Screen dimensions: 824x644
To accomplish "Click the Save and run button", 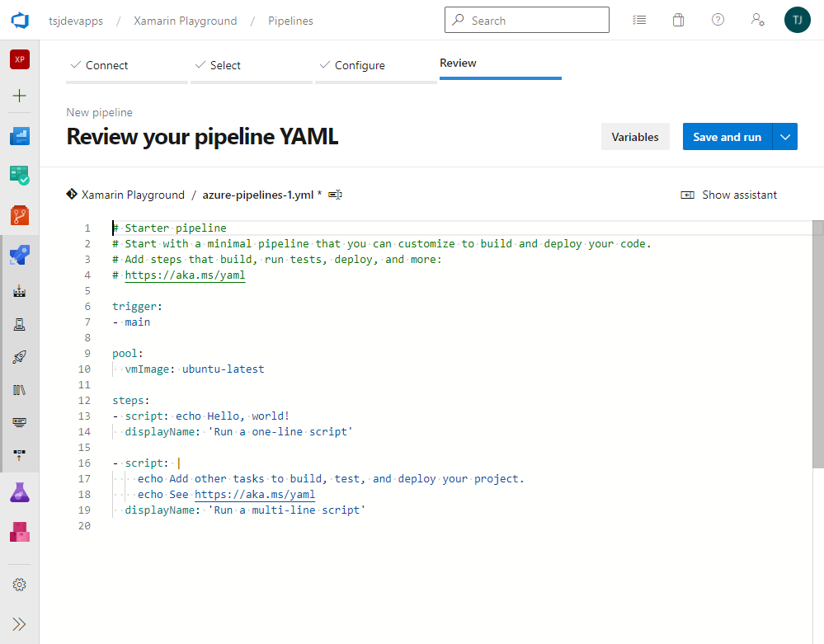I will (727, 137).
